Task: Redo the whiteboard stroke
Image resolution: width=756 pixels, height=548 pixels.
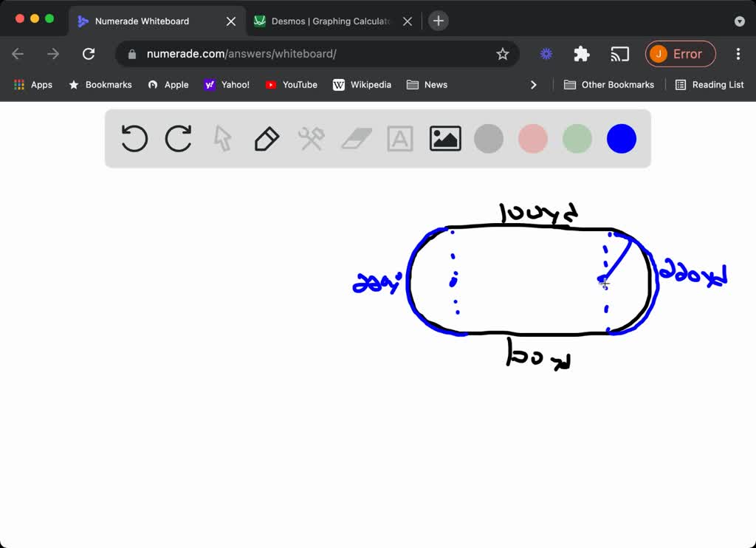Action: [179, 139]
